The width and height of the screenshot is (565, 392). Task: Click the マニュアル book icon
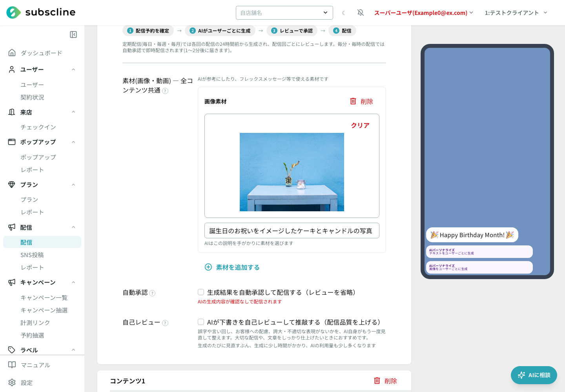12,365
